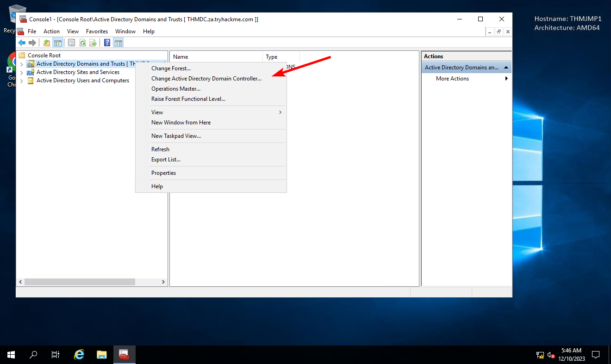Screen dimensions: 611x364
Task: Click the console tree scrollbar left arrow
Action: [x=20, y=282]
